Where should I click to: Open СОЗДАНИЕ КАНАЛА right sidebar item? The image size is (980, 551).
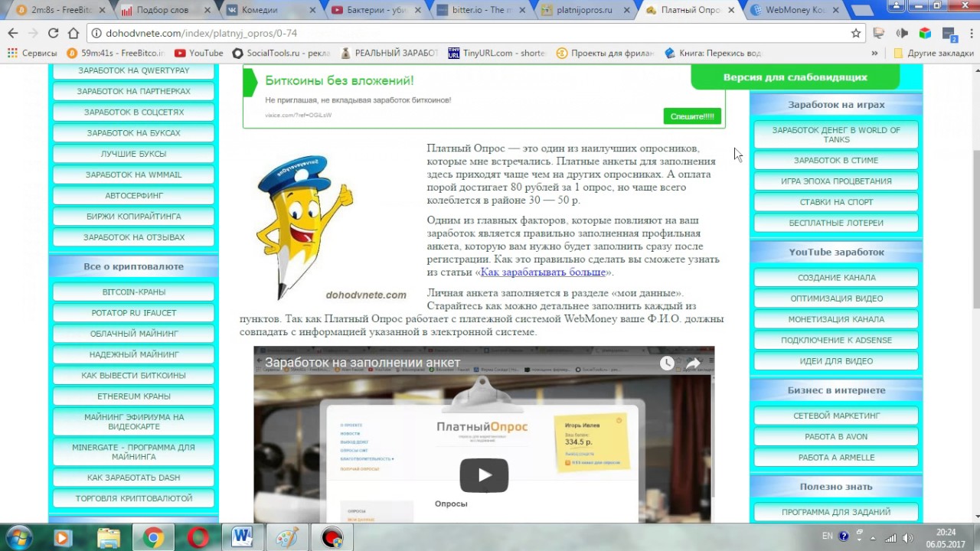click(836, 278)
